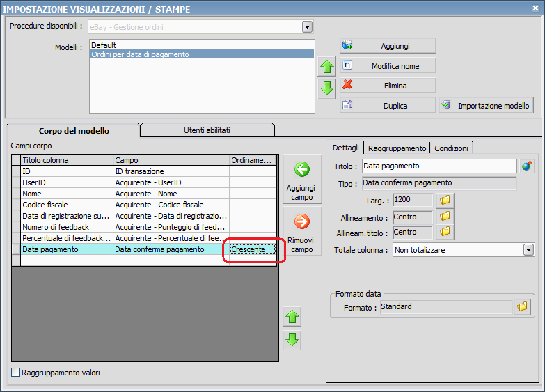Click Importazione modello button
The image size is (545, 392).
point(487,105)
